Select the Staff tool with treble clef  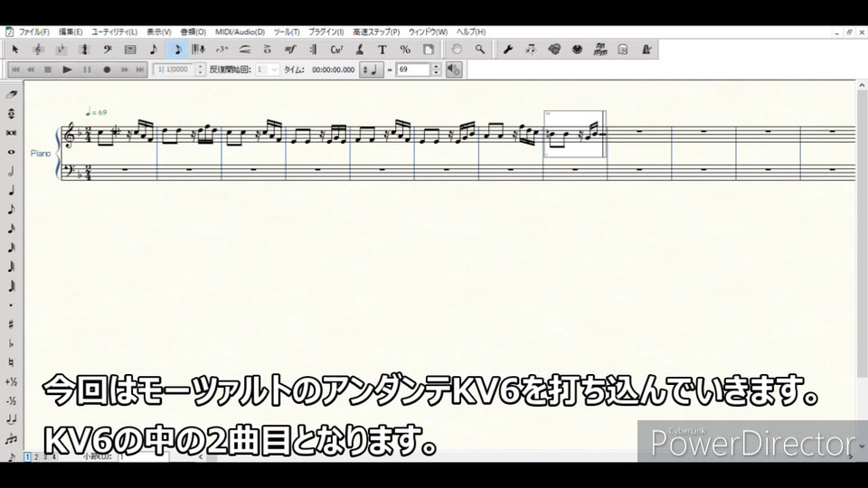pyautogui.click(x=38, y=50)
